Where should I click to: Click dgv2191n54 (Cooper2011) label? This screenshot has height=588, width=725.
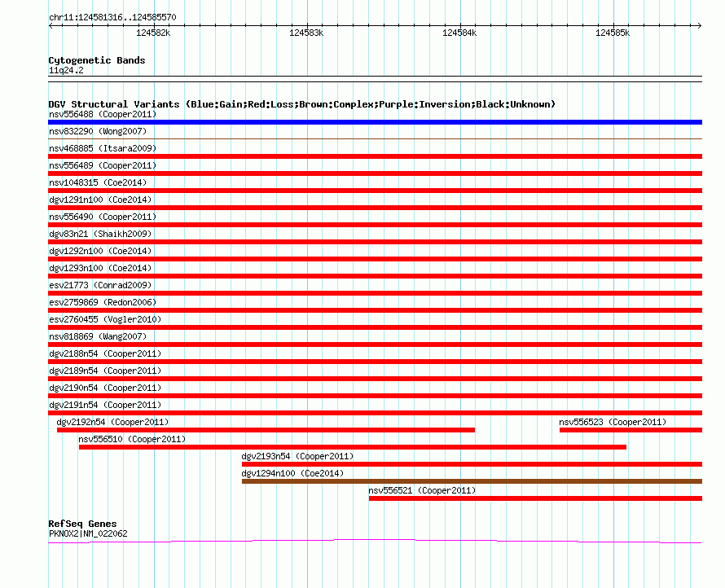click(x=105, y=405)
